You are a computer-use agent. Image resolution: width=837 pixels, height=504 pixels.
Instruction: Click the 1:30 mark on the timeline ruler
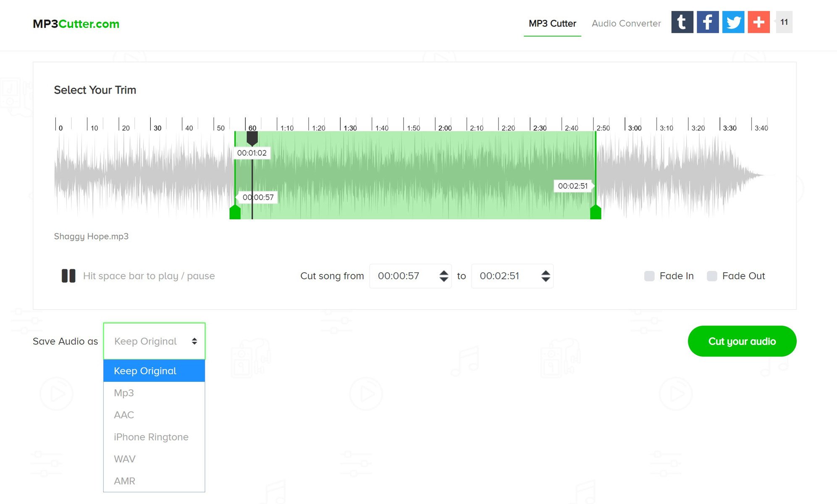click(350, 128)
